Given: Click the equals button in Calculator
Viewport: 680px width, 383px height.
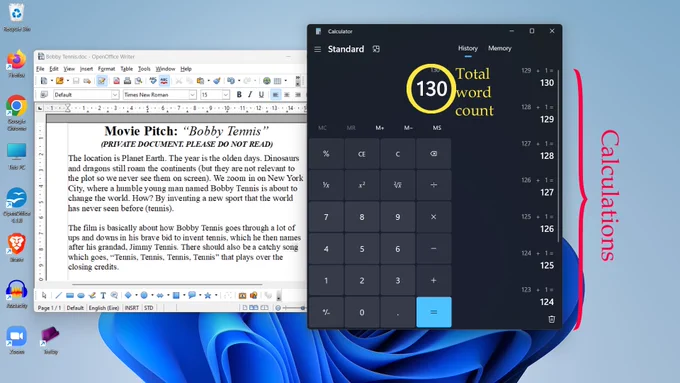Looking at the screenshot, I should (433, 312).
